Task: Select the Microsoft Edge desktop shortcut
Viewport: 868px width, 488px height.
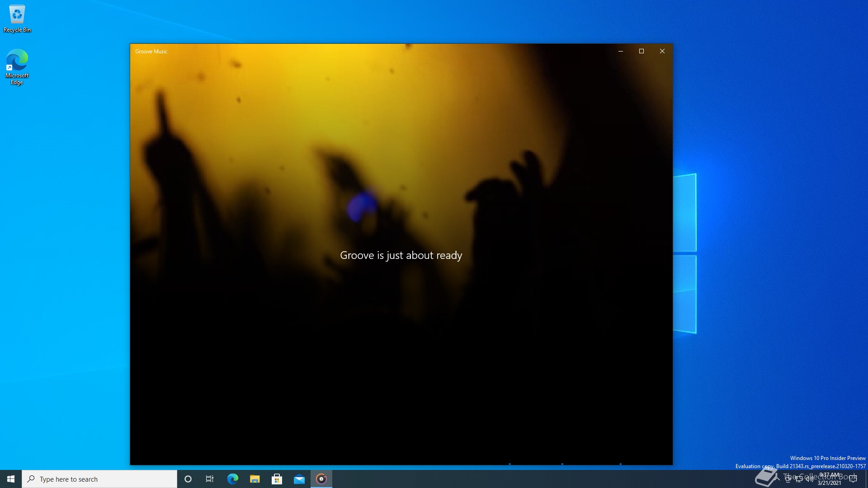Action: click(17, 67)
